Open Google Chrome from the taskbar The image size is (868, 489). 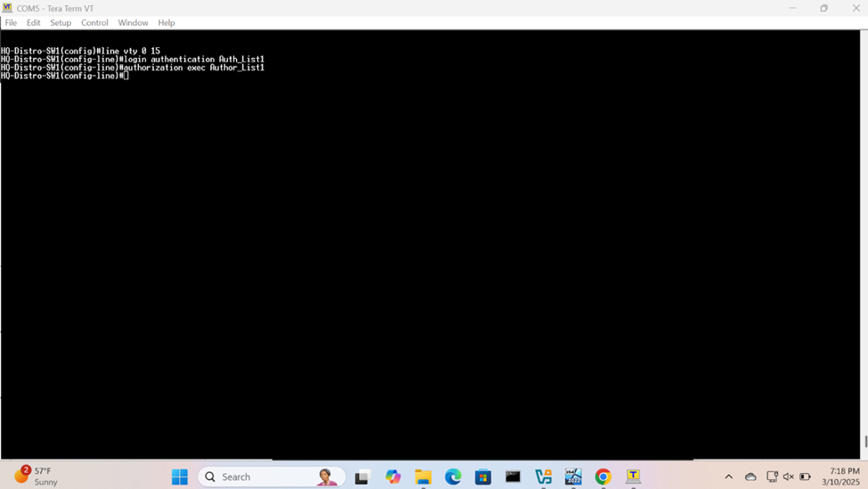pyautogui.click(x=603, y=477)
